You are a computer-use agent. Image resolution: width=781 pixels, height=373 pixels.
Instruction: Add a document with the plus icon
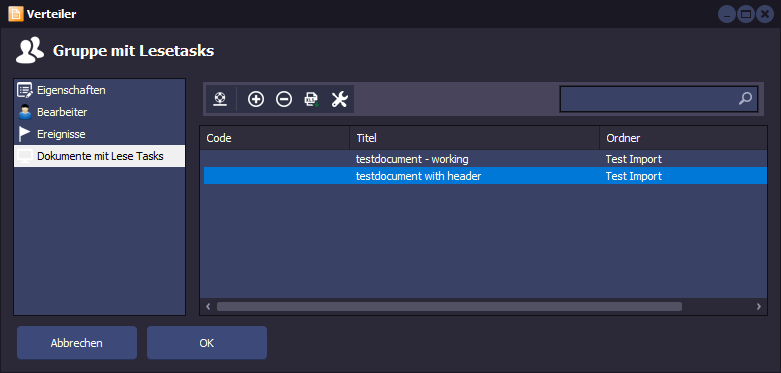(256, 99)
